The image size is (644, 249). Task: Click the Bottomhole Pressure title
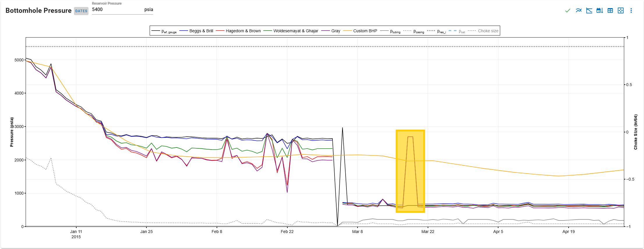tap(38, 10)
